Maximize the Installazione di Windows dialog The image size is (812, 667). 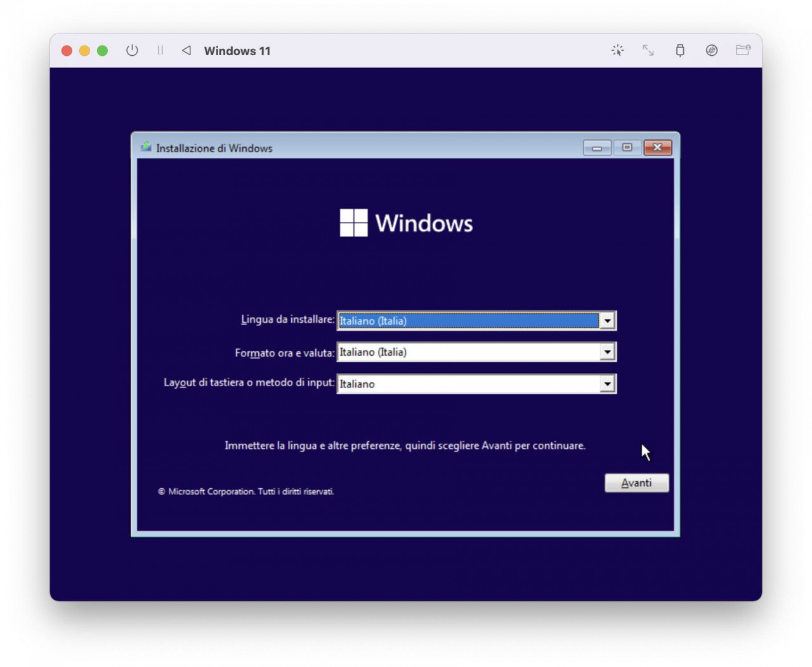coord(627,148)
